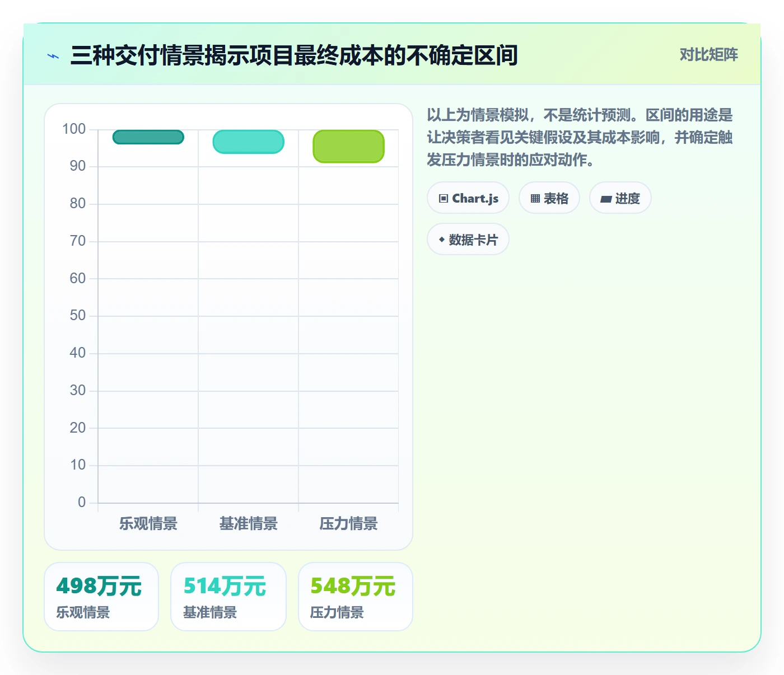The width and height of the screenshot is (784, 675).
Task: Click the y-axis value 90
Action: pos(78,166)
